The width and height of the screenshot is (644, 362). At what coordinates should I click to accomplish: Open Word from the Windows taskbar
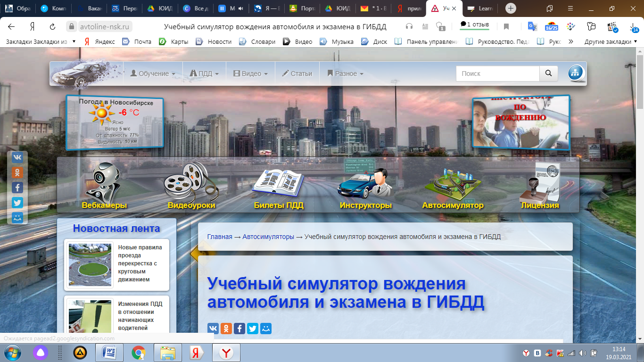point(109,353)
